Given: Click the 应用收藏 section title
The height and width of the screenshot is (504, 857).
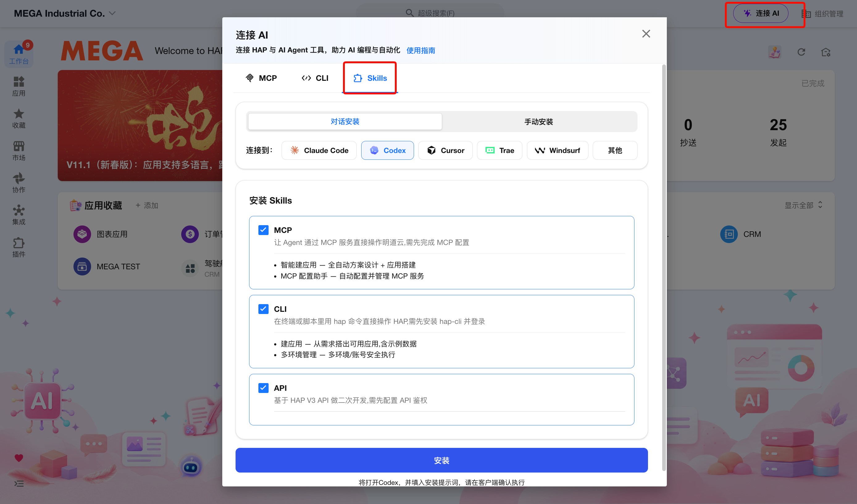Looking at the screenshot, I should (x=103, y=205).
